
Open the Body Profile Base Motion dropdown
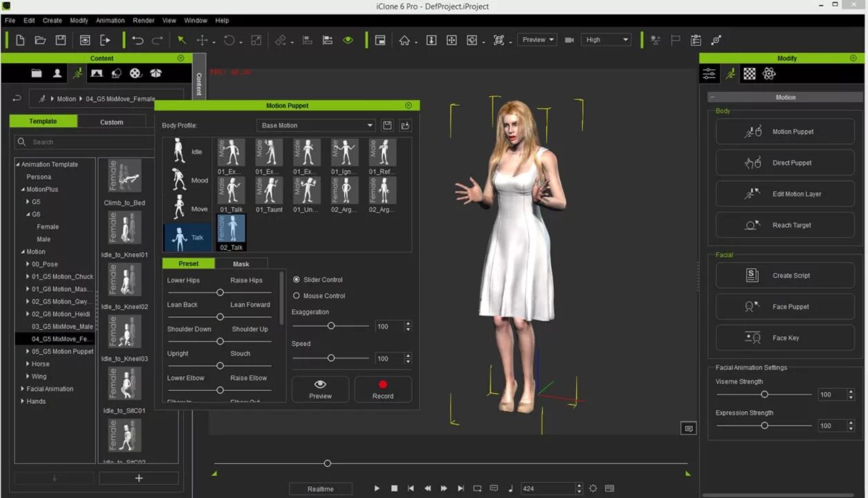pyautogui.click(x=316, y=126)
